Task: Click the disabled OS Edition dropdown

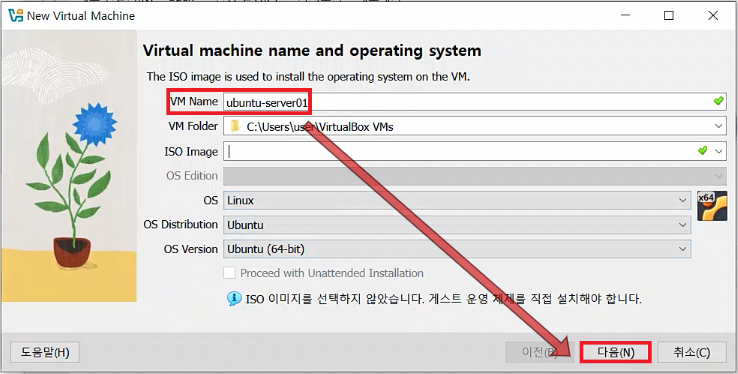Action: pos(474,176)
